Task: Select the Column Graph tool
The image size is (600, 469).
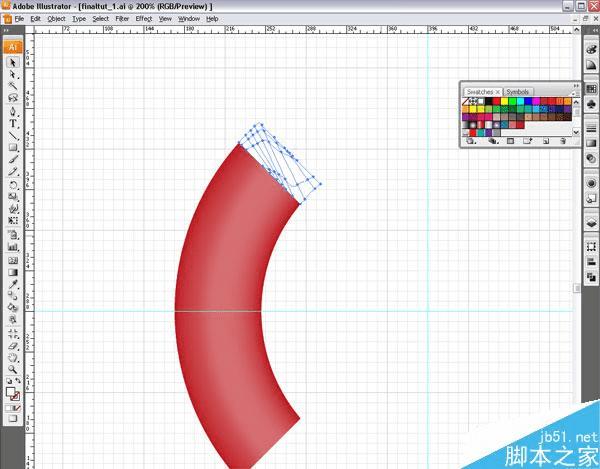Action: pos(13,246)
